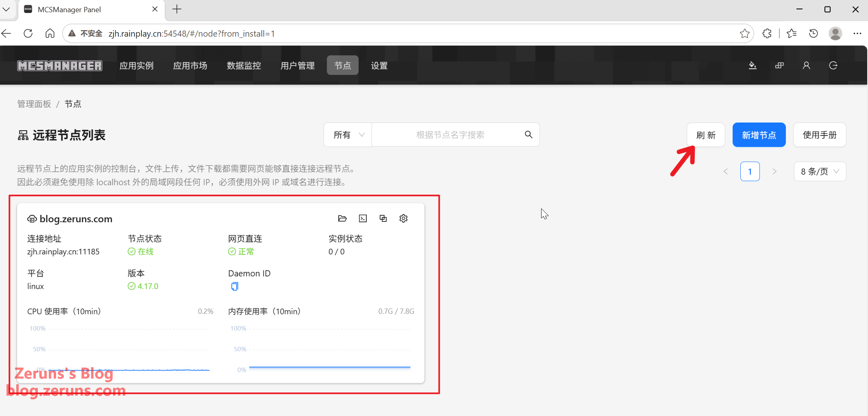Click the logout icon in header

pos(833,66)
